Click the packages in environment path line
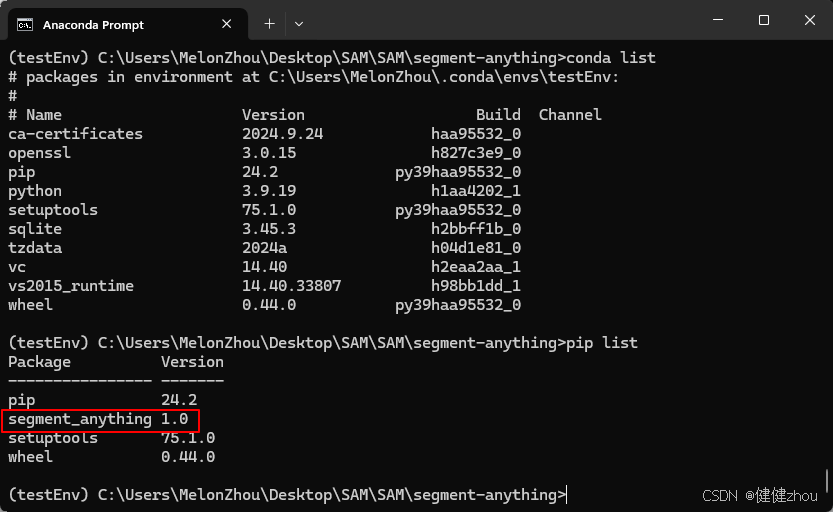This screenshot has width=833, height=512. click(x=313, y=77)
